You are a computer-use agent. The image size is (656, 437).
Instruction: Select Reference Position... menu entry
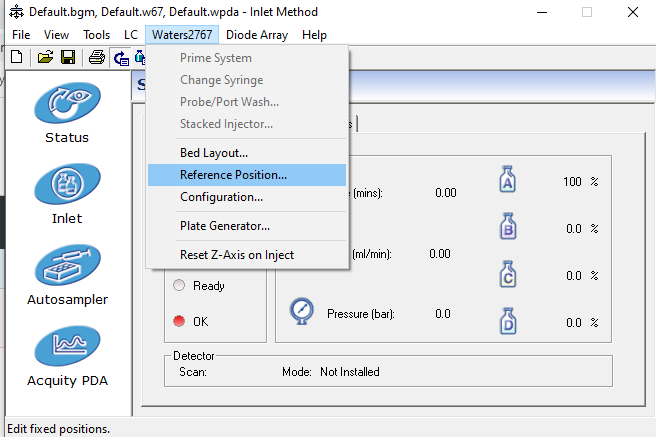pos(247,175)
